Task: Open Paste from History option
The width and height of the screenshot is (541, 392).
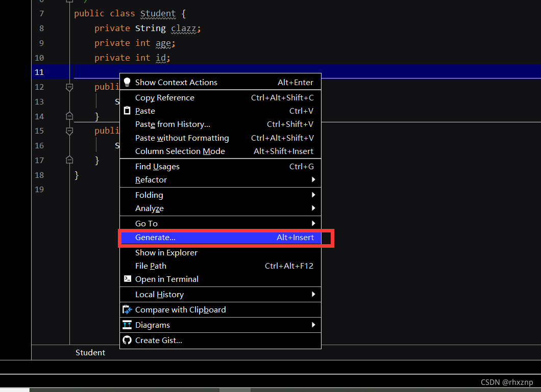Action: click(220, 124)
